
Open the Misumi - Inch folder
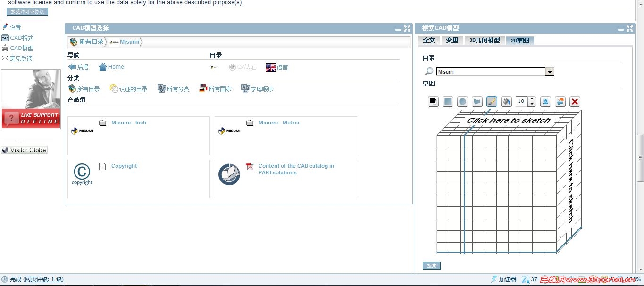pyautogui.click(x=129, y=123)
